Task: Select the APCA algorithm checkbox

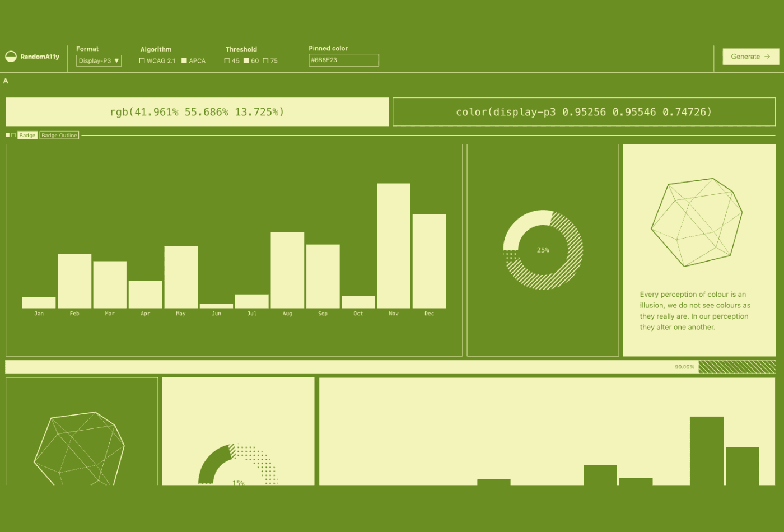Action: point(184,60)
